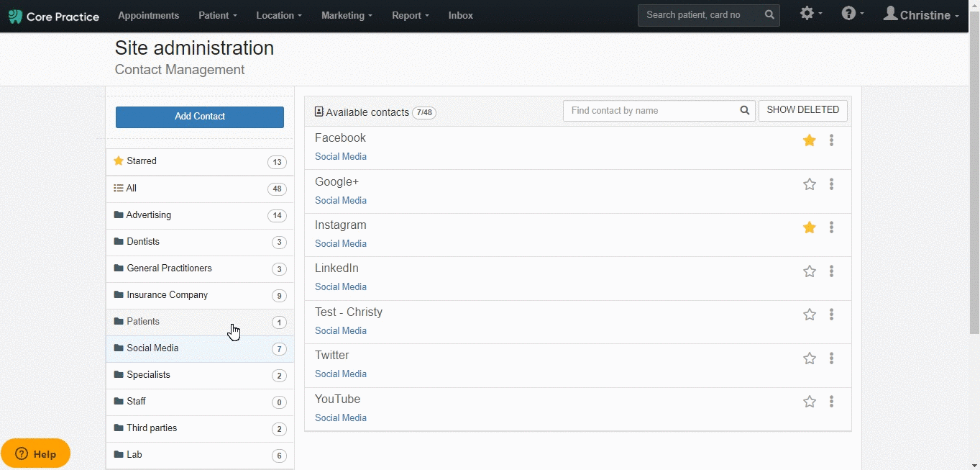Click Social Media link under Google+

(341, 201)
